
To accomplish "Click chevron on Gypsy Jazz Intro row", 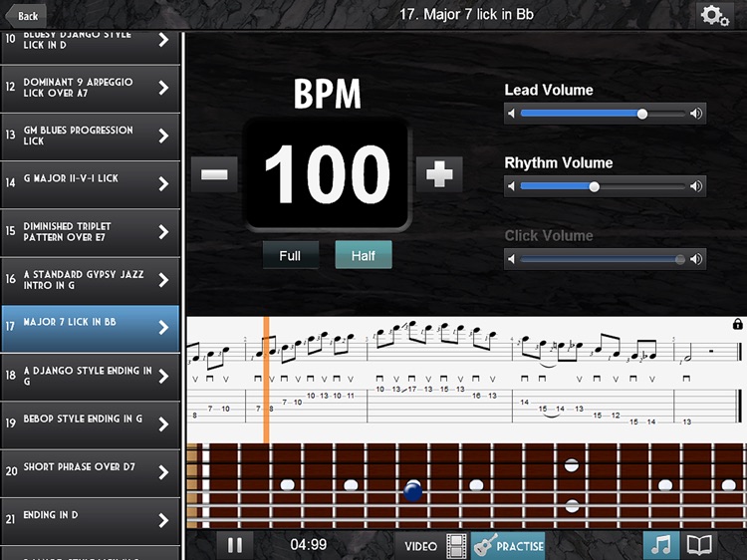I will click(x=163, y=280).
